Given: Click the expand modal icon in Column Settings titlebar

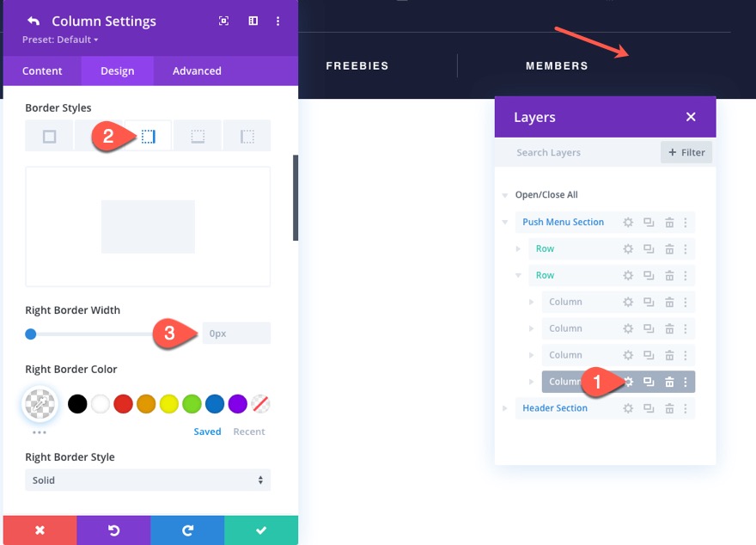Looking at the screenshot, I should click(x=223, y=21).
